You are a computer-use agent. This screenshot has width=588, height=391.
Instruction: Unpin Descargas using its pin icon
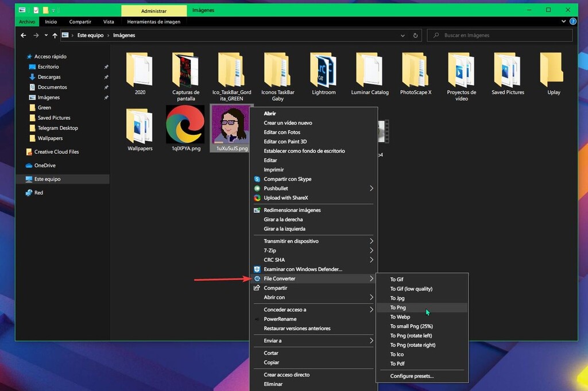(x=106, y=77)
